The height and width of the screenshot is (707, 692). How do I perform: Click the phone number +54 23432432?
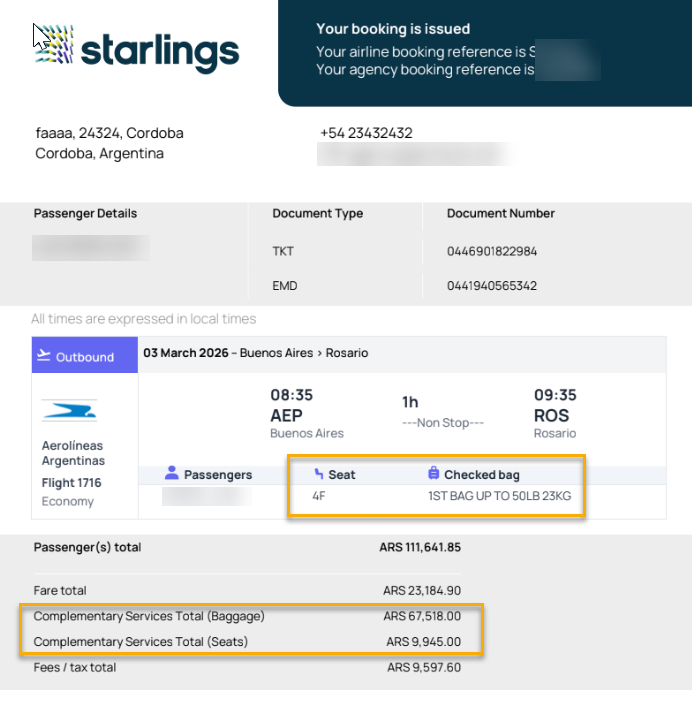pos(366,133)
